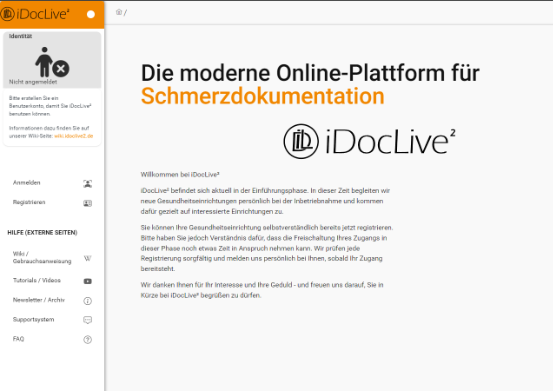
Task: Open Wiki / Gebrauchsanweisung link
Action: click(x=42, y=257)
